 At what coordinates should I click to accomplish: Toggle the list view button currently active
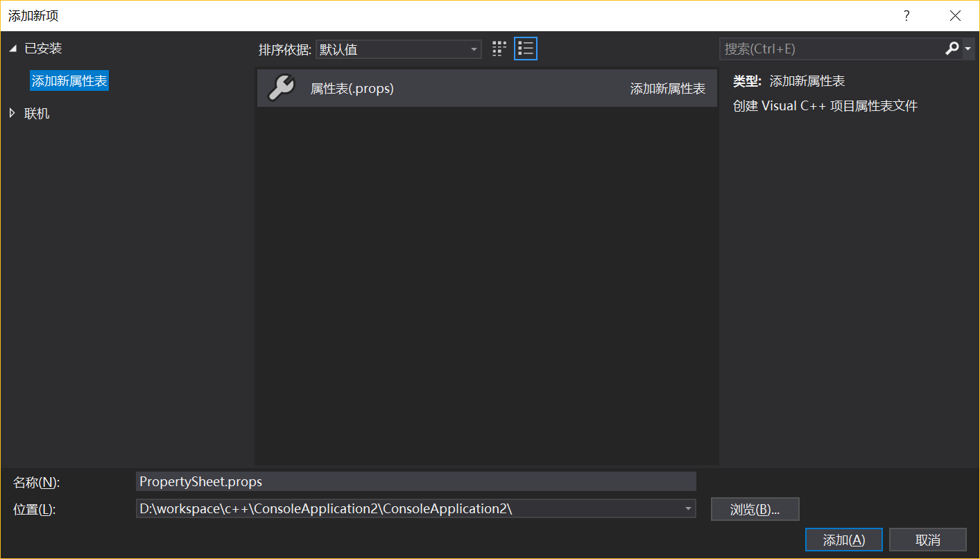pyautogui.click(x=525, y=48)
